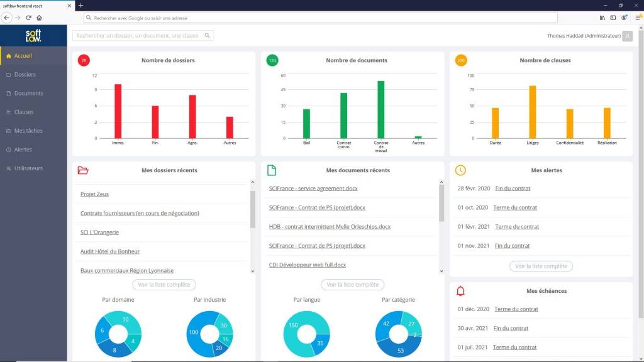The width and height of the screenshot is (644, 362).
Task: Open the Projet Zeus dossier link
Action: point(94,194)
